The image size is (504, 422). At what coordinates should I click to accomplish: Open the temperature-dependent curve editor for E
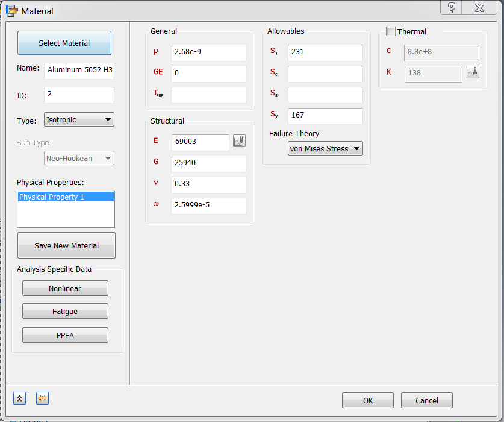(239, 140)
